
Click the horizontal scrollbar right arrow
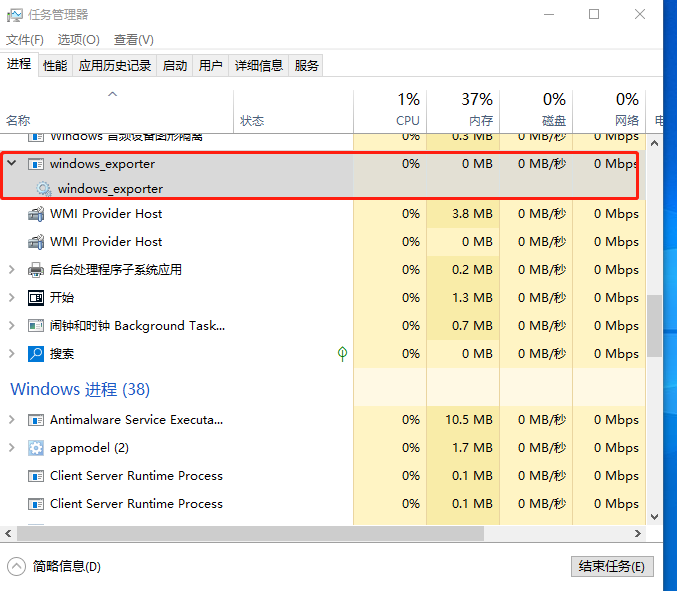tap(638, 534)
